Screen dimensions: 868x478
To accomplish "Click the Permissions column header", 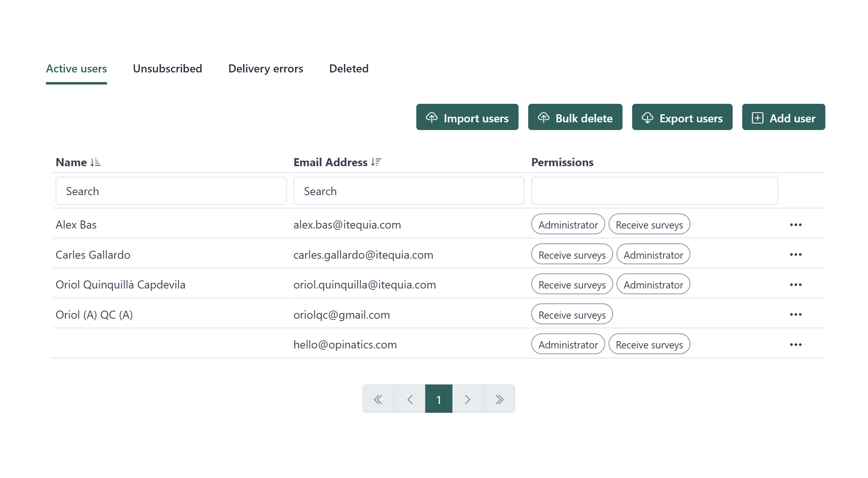I will tap(562, 162).
